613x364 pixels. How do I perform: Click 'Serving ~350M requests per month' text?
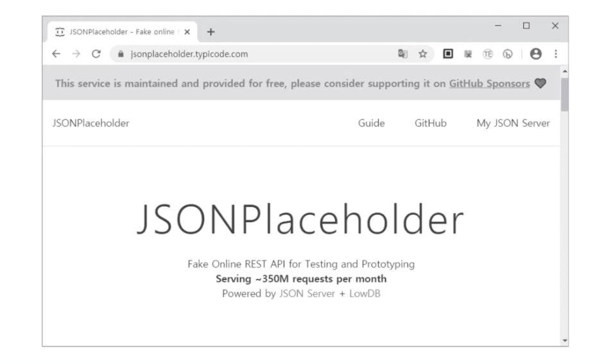(301, 279)
